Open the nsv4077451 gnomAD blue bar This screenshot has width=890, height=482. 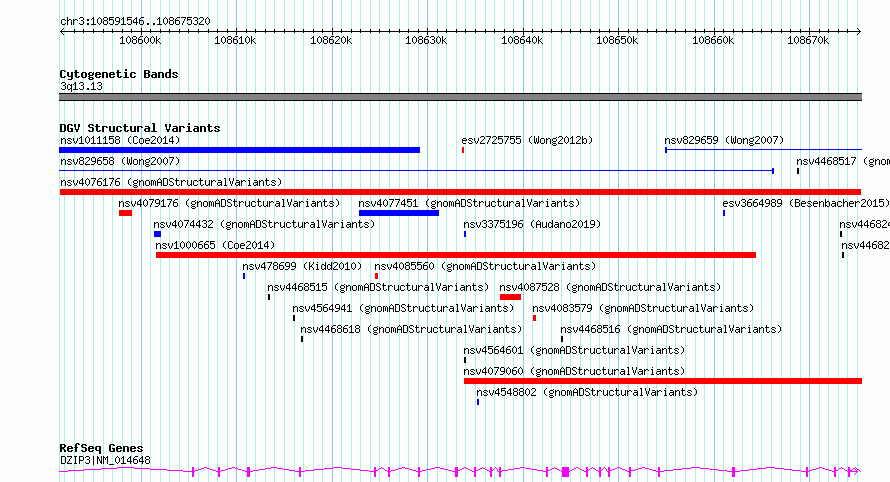(x=399, y=213)
